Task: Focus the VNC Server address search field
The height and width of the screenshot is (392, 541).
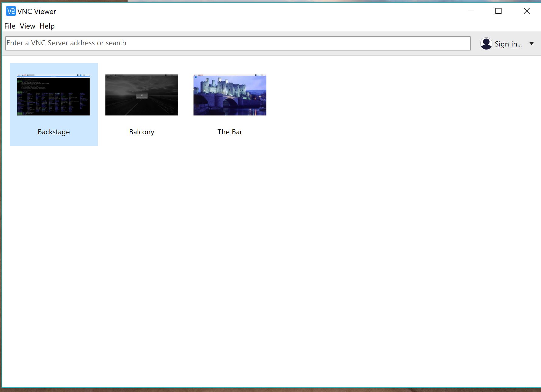Action: [238, 43]
